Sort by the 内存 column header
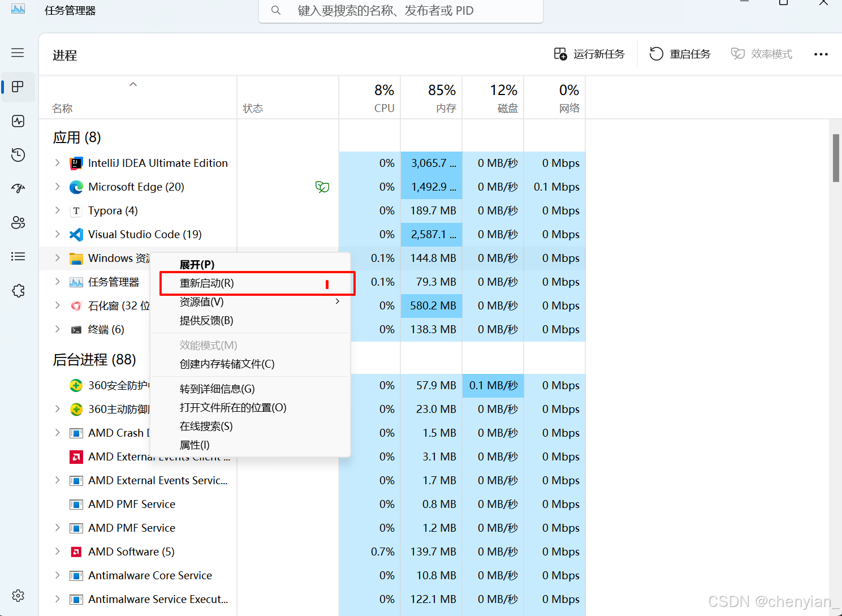Screen dimensions: 842x616 431,98
